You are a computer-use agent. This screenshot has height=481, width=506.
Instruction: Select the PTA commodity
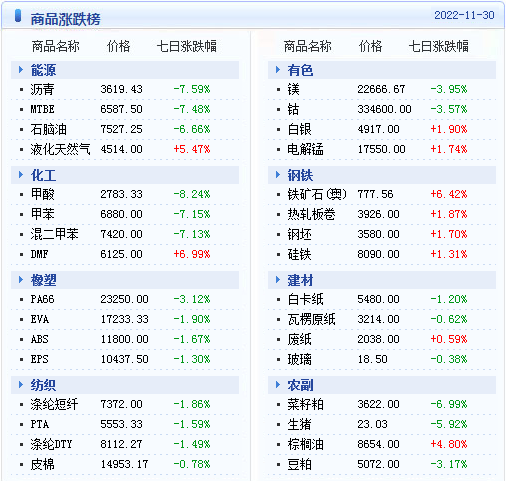point(40,424)
